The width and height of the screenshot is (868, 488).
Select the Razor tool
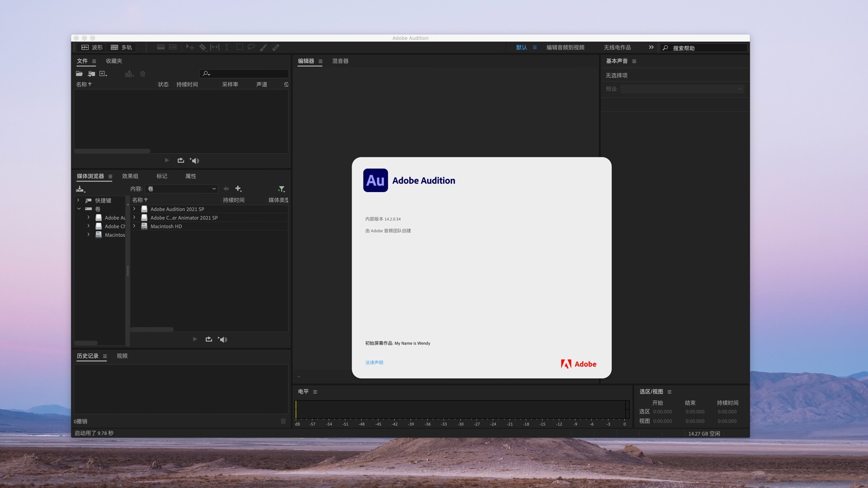pos(203,47)
